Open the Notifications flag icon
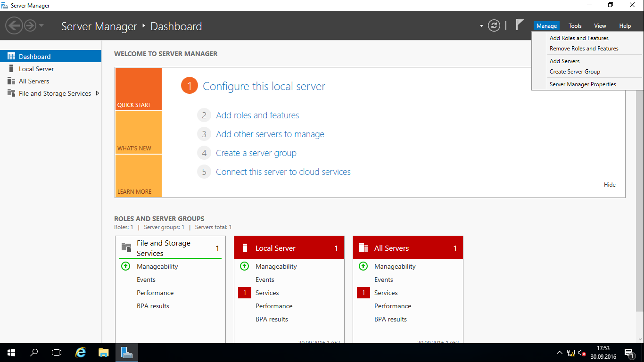The image size is (644, 362). click(x=520, y=25)
